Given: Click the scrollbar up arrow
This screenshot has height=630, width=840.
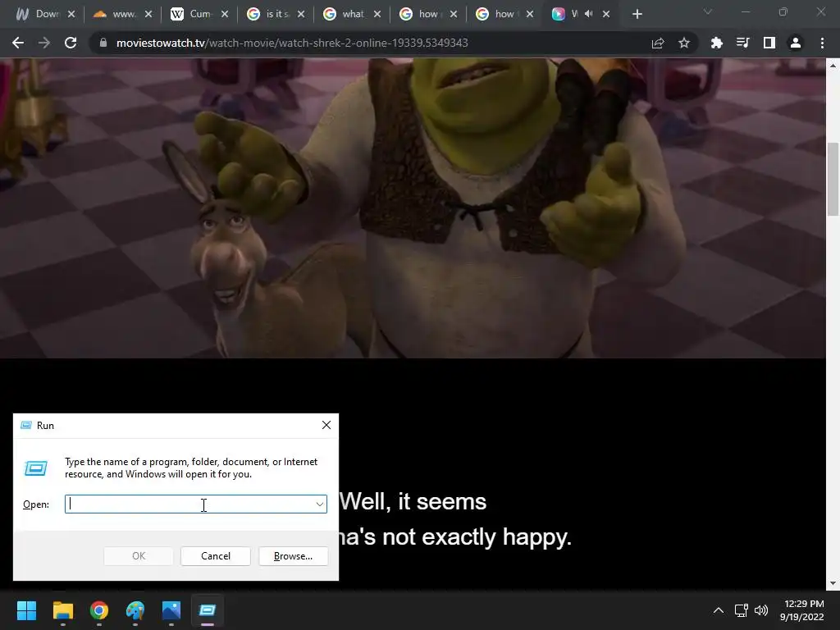Looking at the screenshot, I should (833, 66).
